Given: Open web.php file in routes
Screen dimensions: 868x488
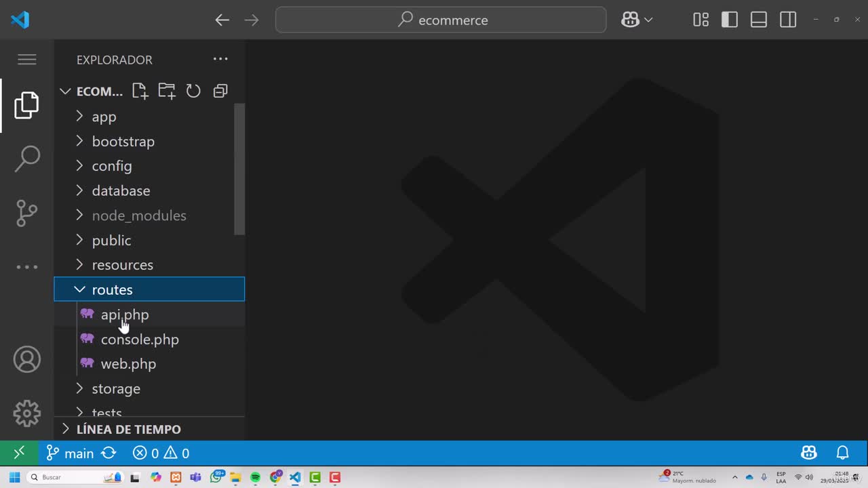Looking at the screenshot, I should [128, 364].
